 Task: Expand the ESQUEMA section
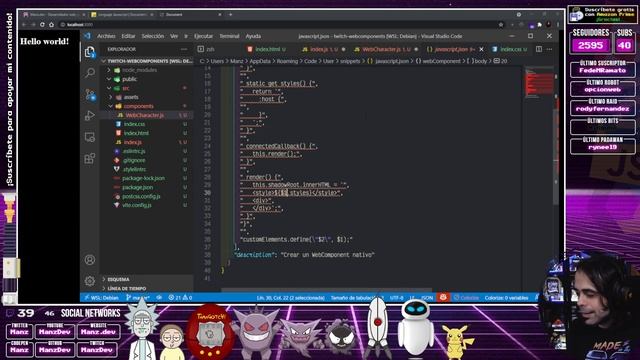(118, 279)
